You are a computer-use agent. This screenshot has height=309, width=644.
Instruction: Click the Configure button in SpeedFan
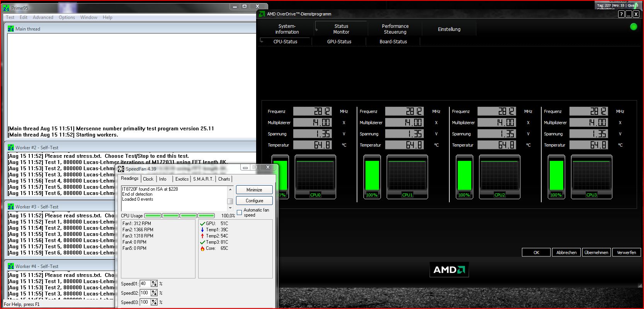254,201
